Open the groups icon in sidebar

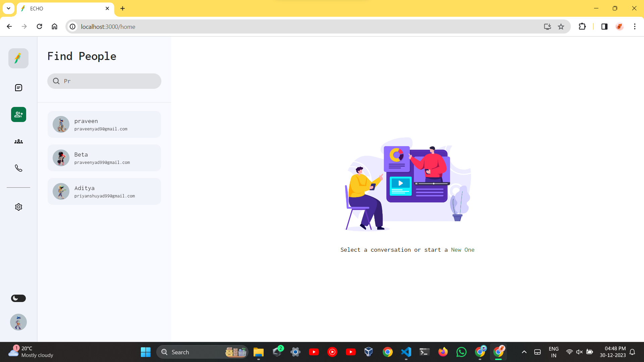18,141
